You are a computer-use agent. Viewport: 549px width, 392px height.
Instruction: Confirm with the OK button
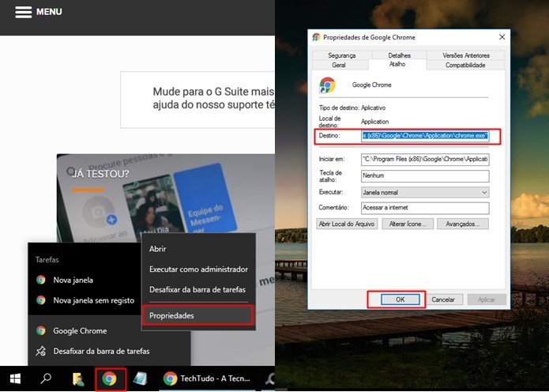click(400, 300)
